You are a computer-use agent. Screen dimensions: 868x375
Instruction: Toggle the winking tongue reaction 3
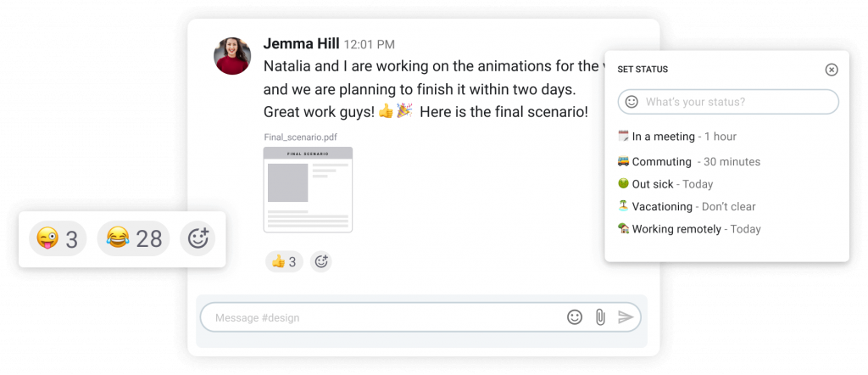58,238
